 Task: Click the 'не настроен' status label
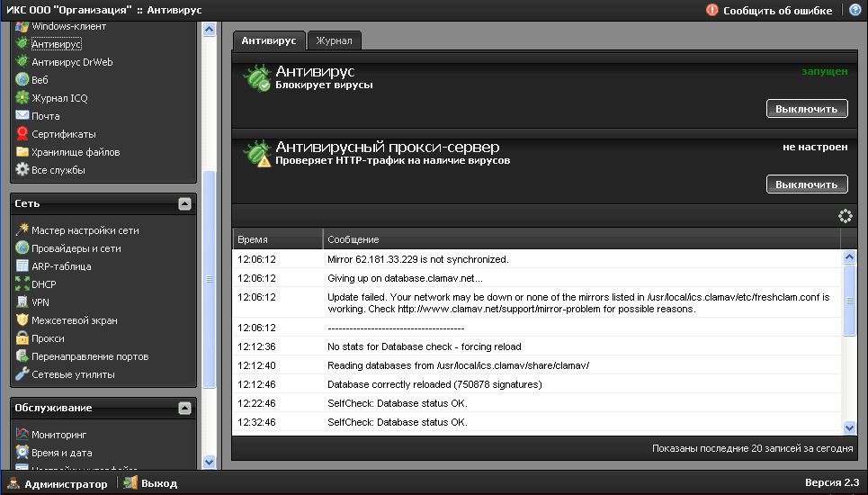coord(815,147)
